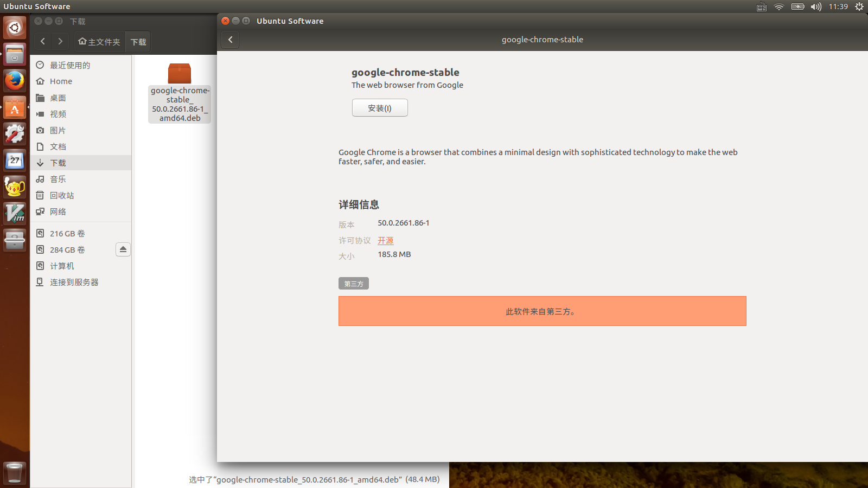The width and height of the screenshot is (868, 488).
Task: Navigate back in the file manager
Action: click(x=43, y=41)
